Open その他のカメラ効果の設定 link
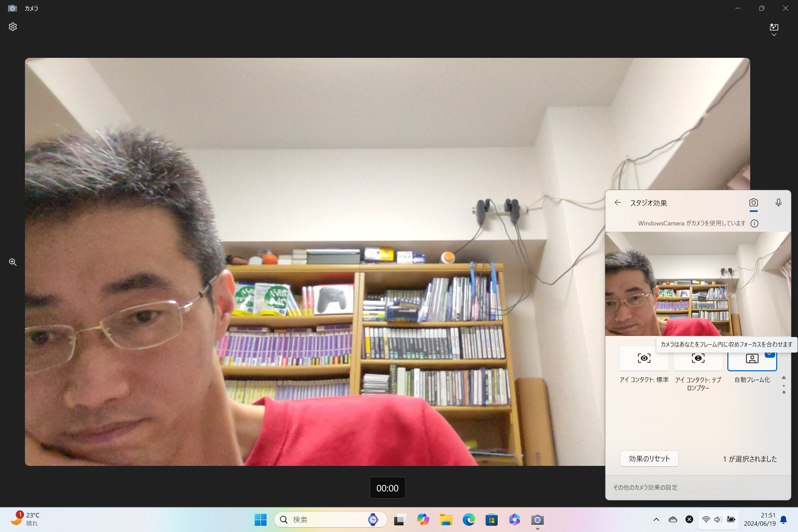798x532 pixels. tap(645, 487)
